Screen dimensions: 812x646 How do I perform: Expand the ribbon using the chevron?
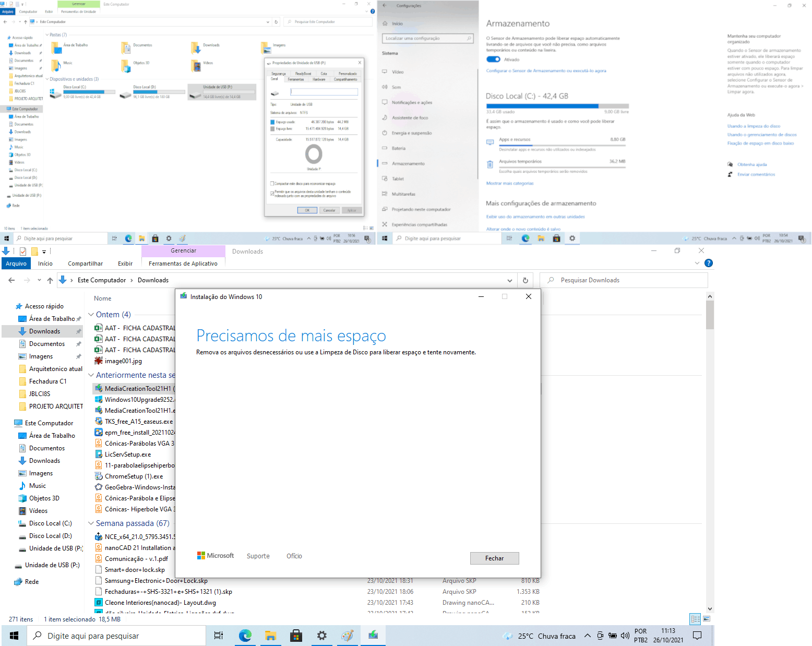tap(697, 263)
